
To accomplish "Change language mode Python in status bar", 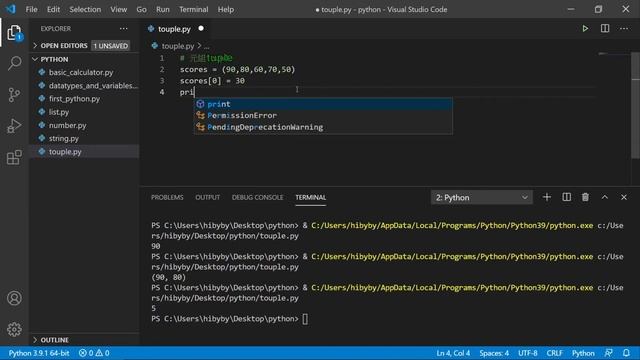I will tap(583, 353).
